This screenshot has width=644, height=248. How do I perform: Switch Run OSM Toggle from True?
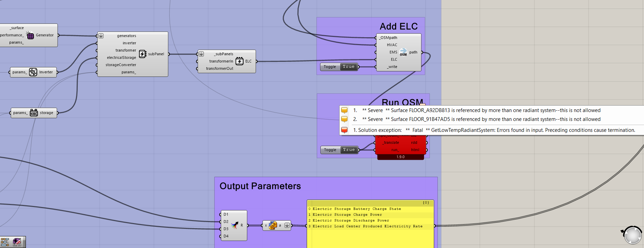pyautogui.click(x=349, y=150)
